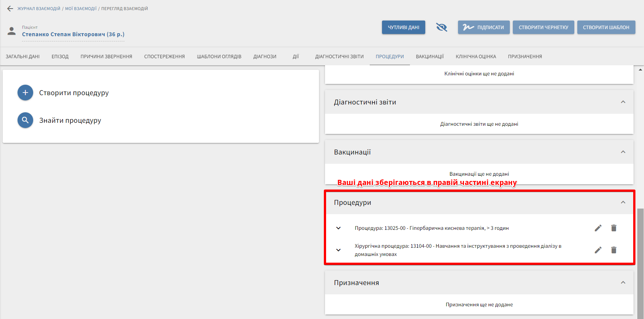Click the back arrow icon
Screen dimensions: 644x319
point(10,9)
